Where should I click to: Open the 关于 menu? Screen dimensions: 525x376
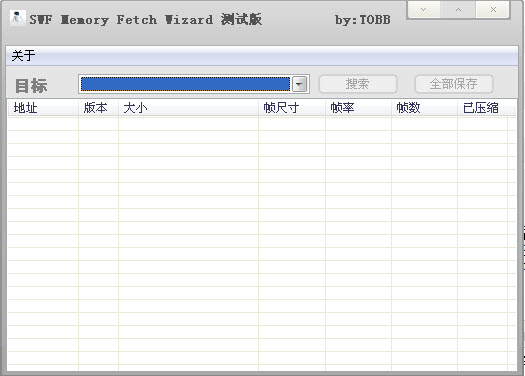(x=23, y=56)
